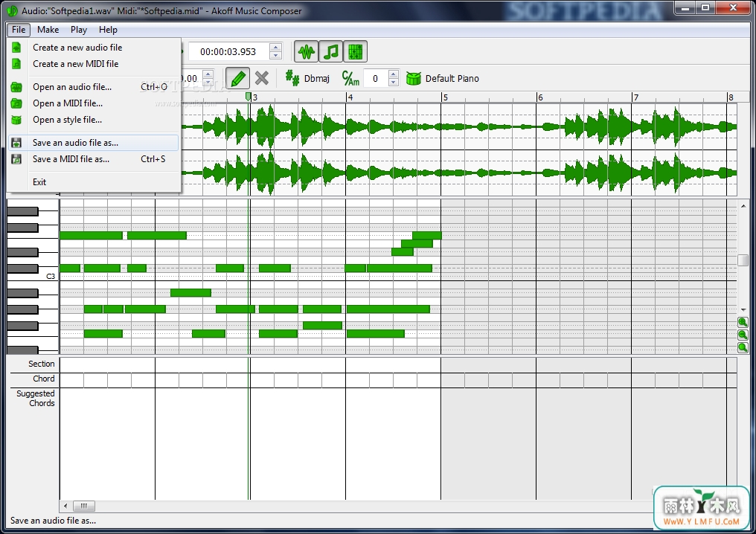
Task: Open the Help menu
Action: pyautogui.click(x=108, y=30)
